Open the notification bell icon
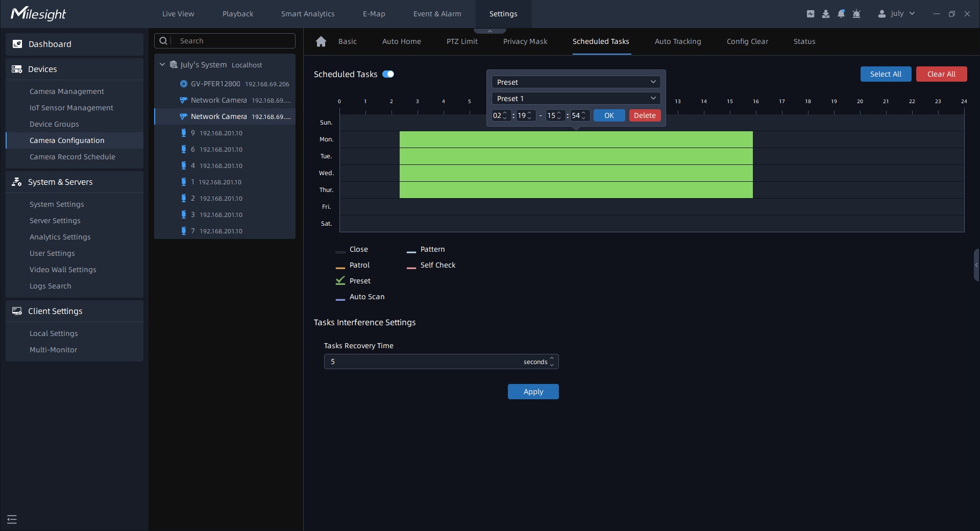This screenshot has width=980, height=531. point(841,14)
